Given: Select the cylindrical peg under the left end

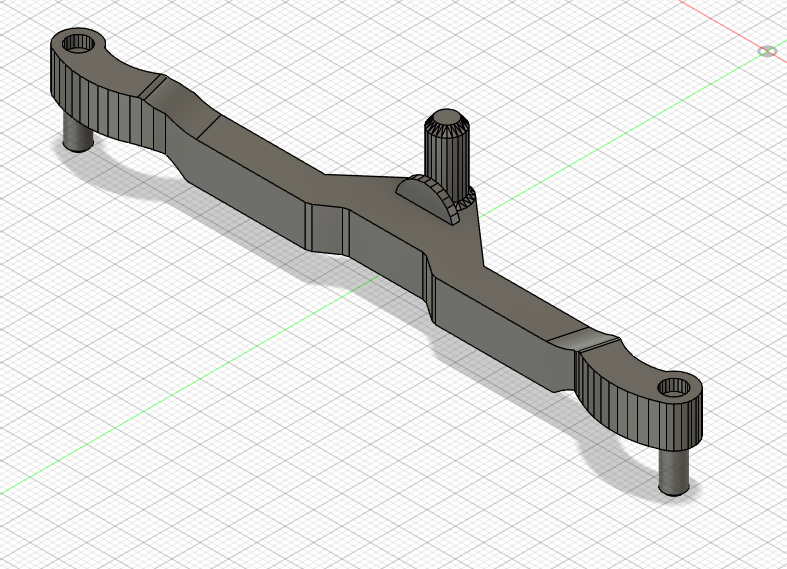Looking at the screenshot, I should point(78,133).
